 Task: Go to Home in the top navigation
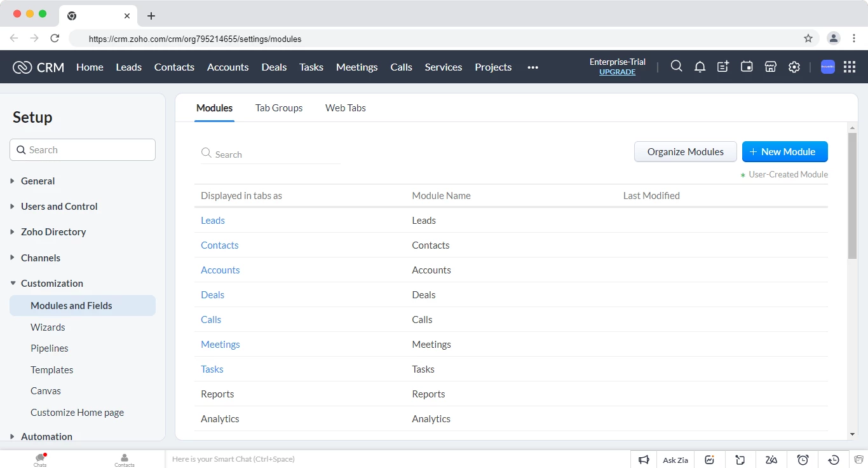pyautogui.click(x=90, y=67)
